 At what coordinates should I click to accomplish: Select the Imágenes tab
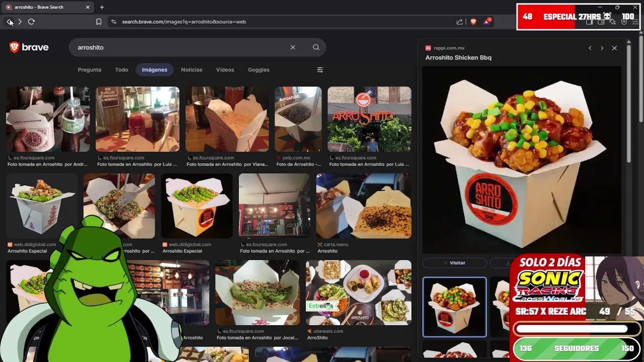pos(154,70)
